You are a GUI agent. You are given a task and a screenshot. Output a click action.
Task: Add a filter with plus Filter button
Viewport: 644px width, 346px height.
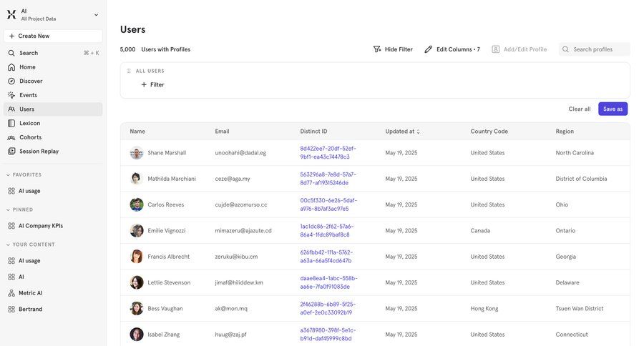click(x=153, y=84)
